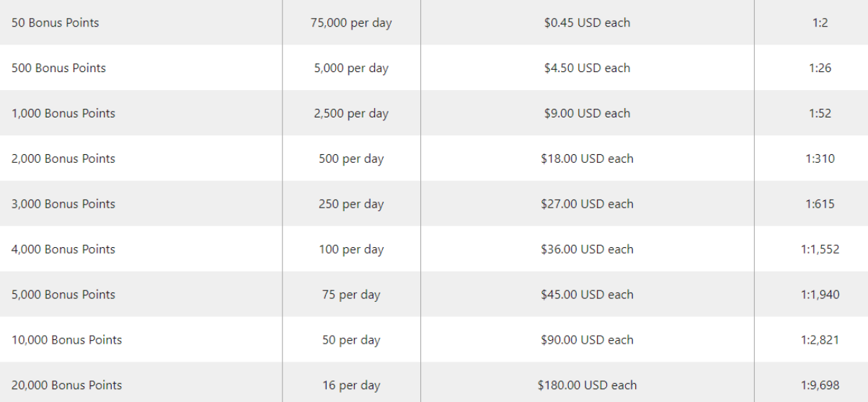Image resolution: width=868 pixels, height=402 pixels.
Task: Select the $0.45 USD each cell
Action: point(588,22)
